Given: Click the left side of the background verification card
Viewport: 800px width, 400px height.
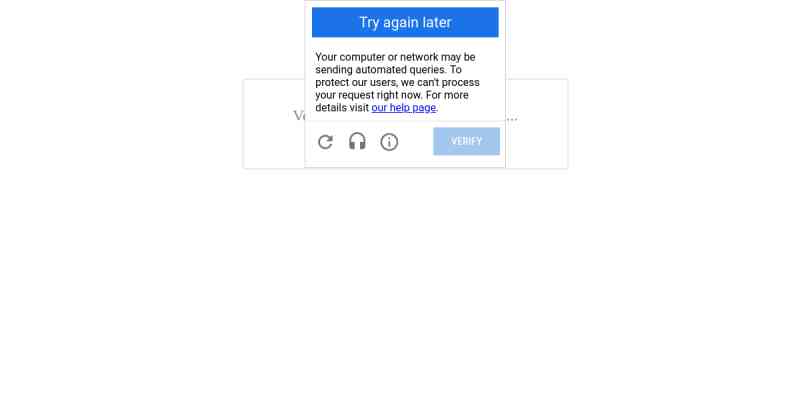Looking at the screenshot, I should pos(274,124).
